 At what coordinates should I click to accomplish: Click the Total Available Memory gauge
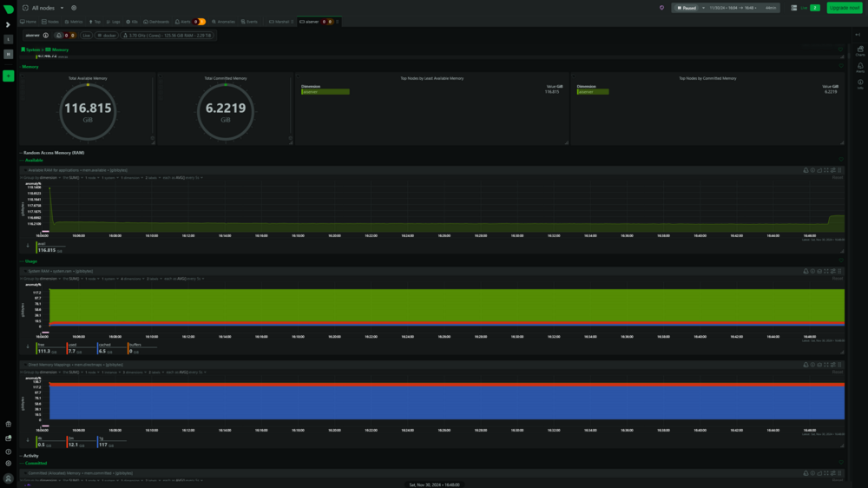(x=88, y=112)
